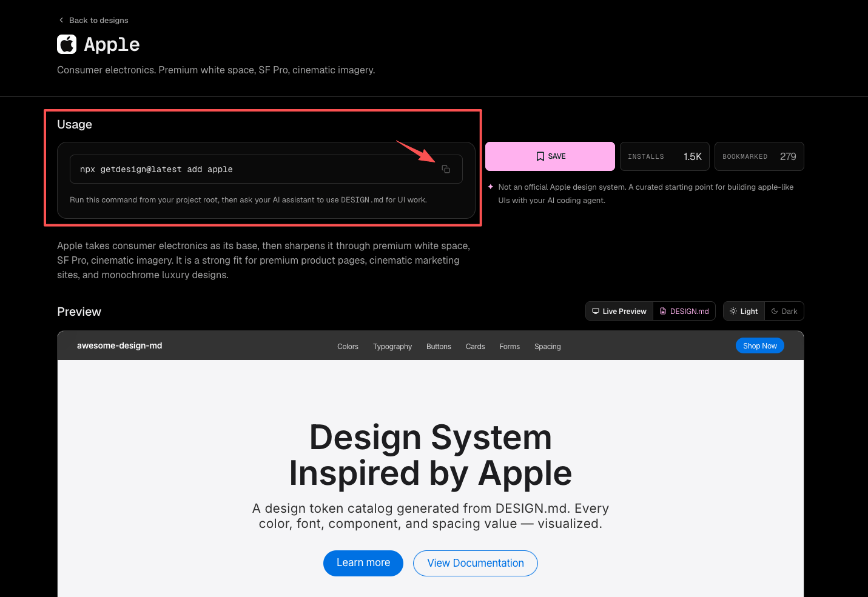Go to Cards section in preview nav
The image size is (868, 597).
[475, 347]
